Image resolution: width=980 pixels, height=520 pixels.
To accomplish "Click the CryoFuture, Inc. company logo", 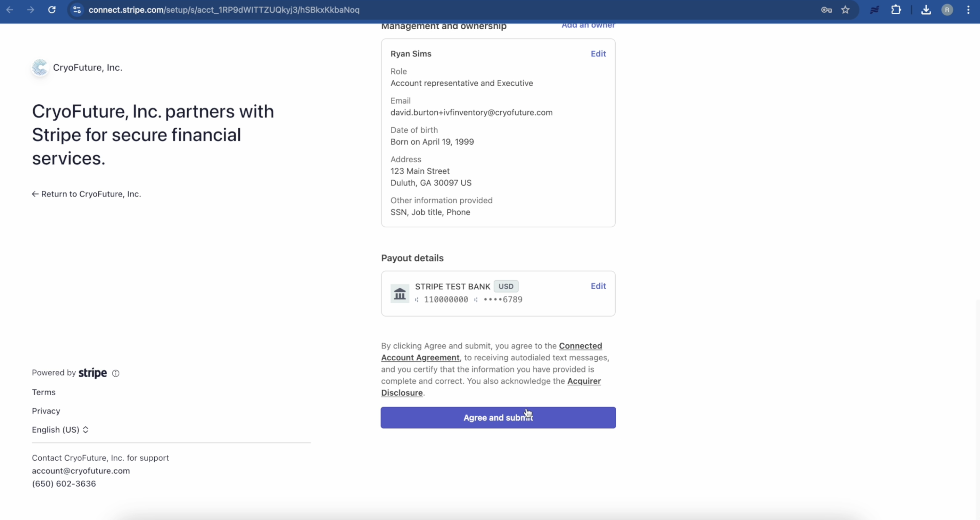I will coord(40,67).
